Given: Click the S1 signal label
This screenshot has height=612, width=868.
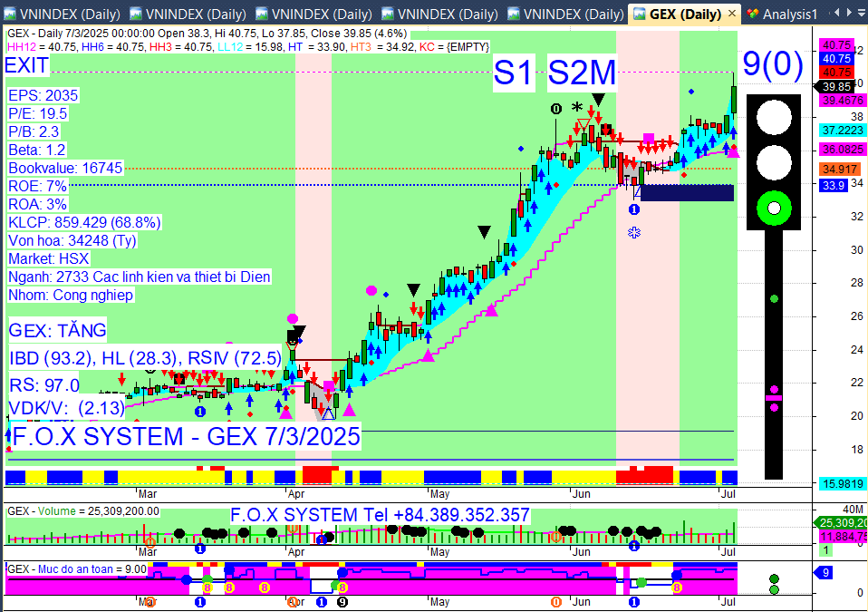Looking at the screenshot, I should click(513, 72).
